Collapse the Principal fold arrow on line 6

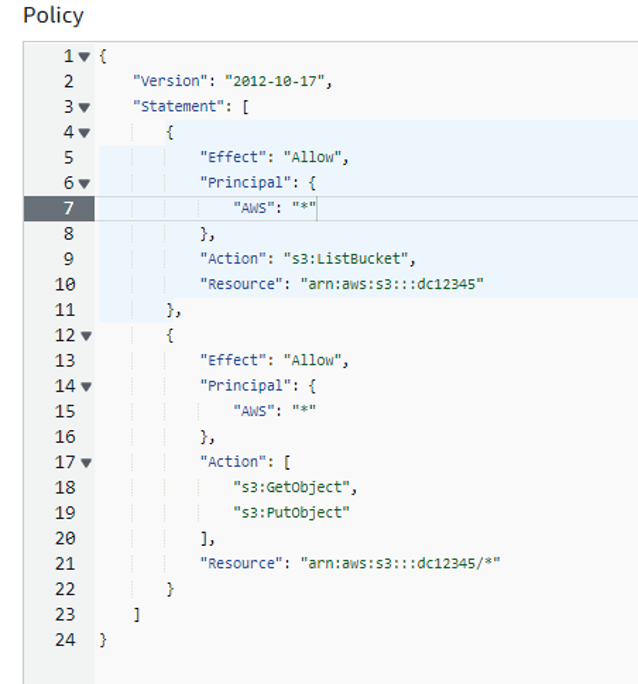pos(84,184)
